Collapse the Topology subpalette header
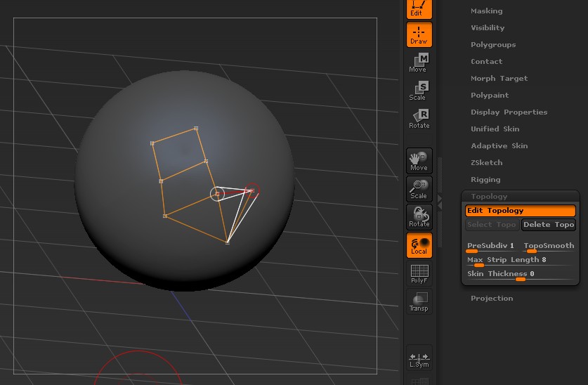 coord(489,197)
